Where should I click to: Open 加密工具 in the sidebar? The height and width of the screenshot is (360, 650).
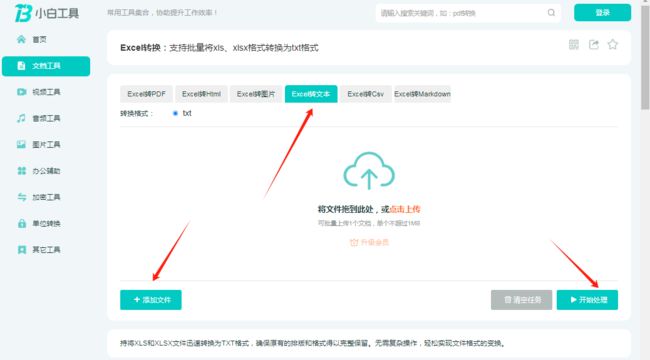39,197
